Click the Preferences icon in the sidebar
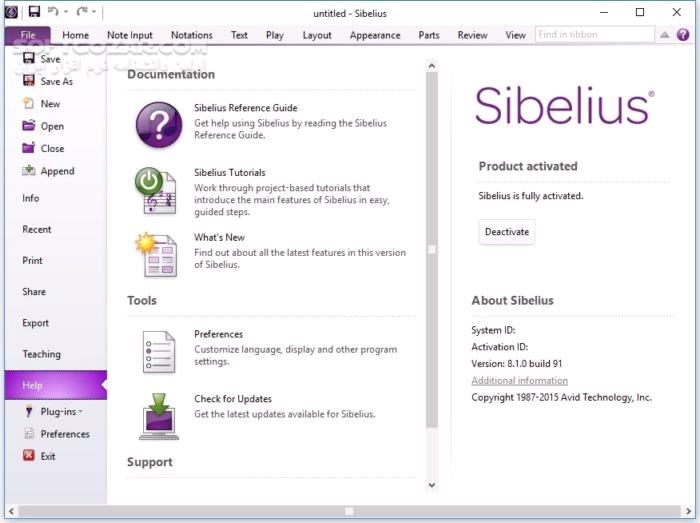 [x=29, y=433]
